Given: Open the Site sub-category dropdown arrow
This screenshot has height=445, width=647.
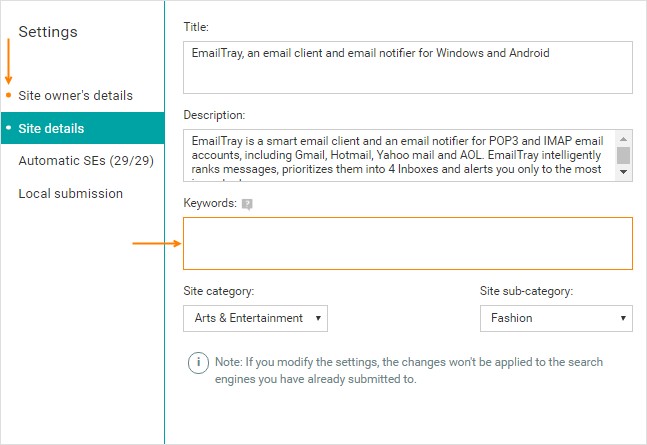Looking at the screenshot, I should coord(623,318).
